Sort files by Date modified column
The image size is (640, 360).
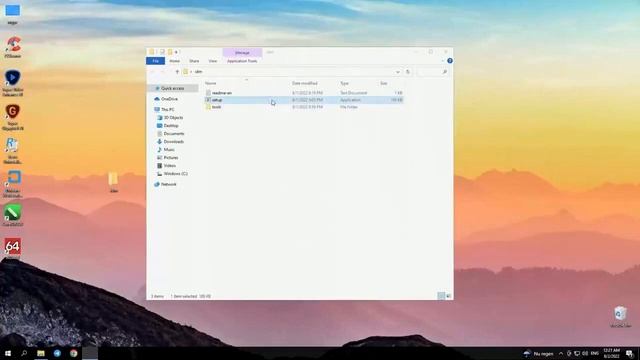coord(304,83)
